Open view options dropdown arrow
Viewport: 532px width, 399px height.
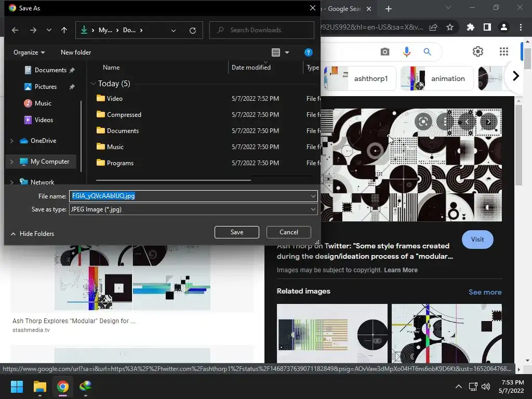(287, 52)
